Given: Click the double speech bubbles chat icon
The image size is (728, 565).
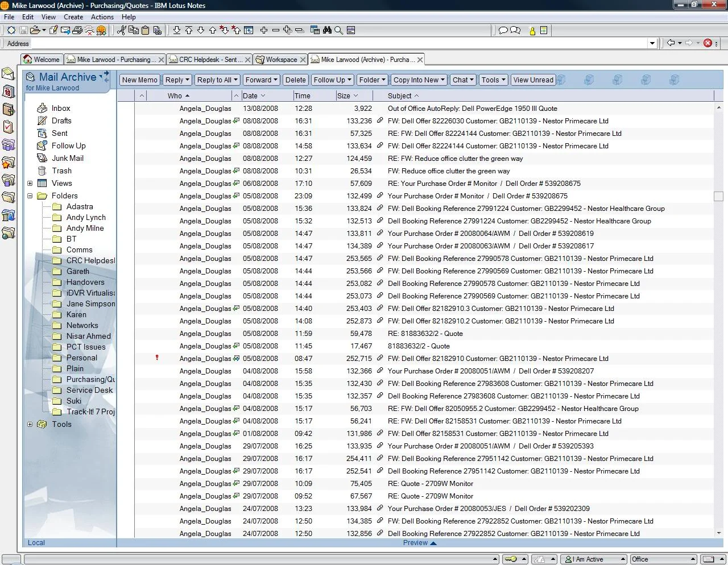Looking at the screenshot, I should point(515,31).
